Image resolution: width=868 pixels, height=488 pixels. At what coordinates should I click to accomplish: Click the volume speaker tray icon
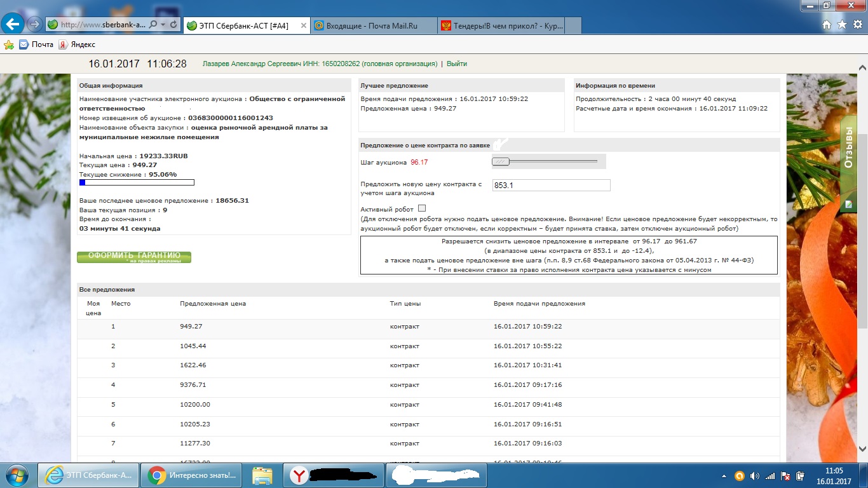[x=754, y=475]
